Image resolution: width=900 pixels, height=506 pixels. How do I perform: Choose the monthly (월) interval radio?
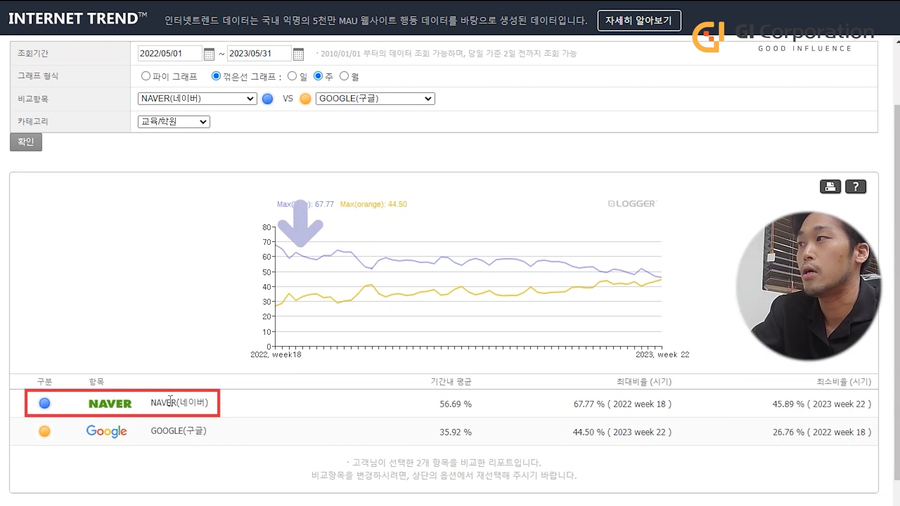[x=344, y=76]
